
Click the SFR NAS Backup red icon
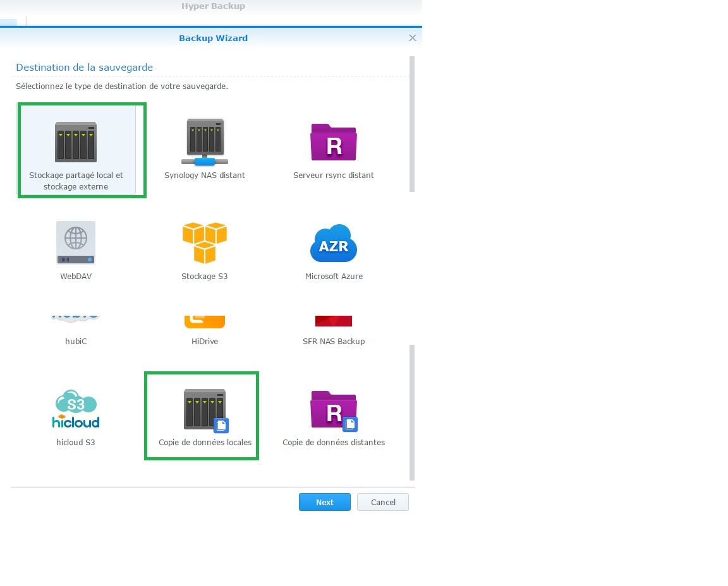(x=334, y=321)
